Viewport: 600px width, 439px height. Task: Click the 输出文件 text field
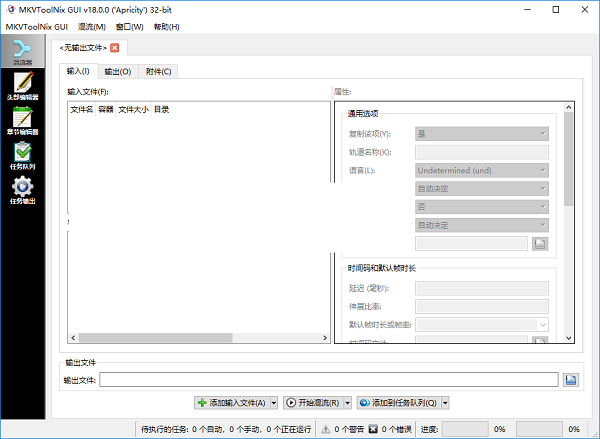click(329, 380)
